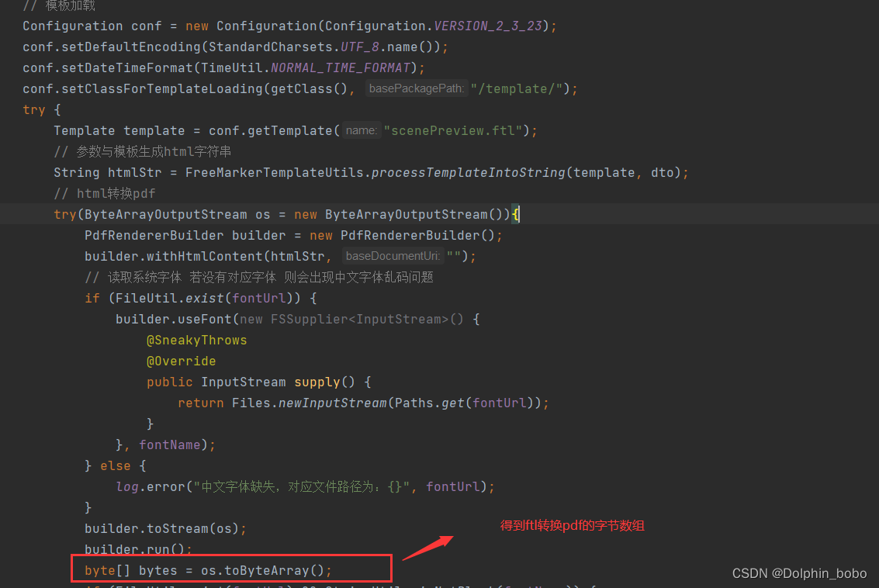
Task: Click log.error statement
Action: (x=305, y=486)
